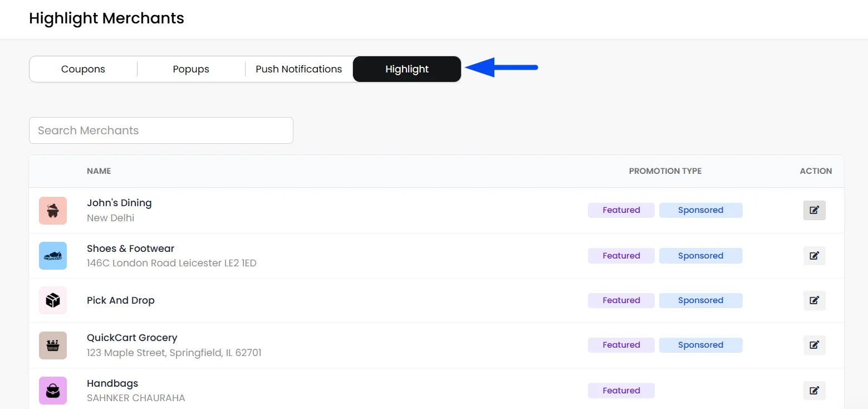Edit QuickCart Grocery promotion settings
868x409 pixels.
click(x=814, y=345)
